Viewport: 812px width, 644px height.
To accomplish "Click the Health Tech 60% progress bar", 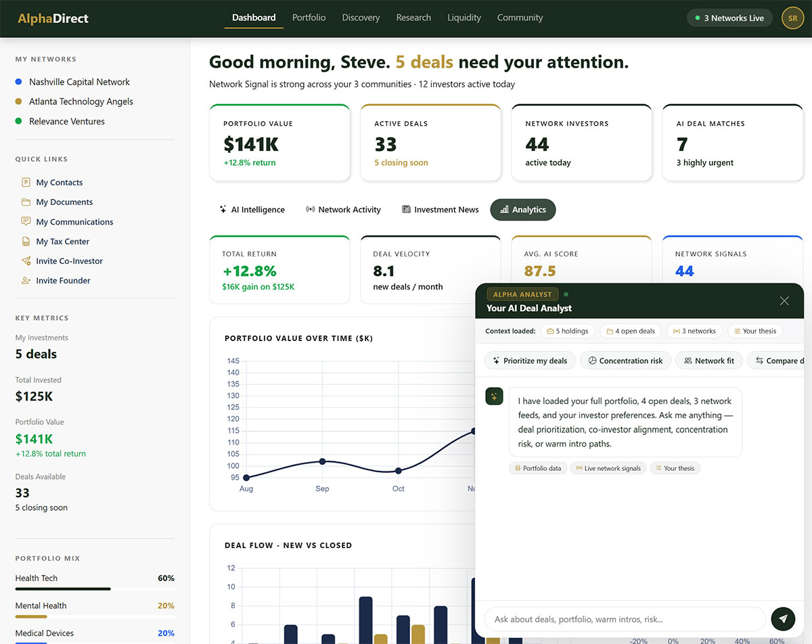I will [x=95, y=589].
